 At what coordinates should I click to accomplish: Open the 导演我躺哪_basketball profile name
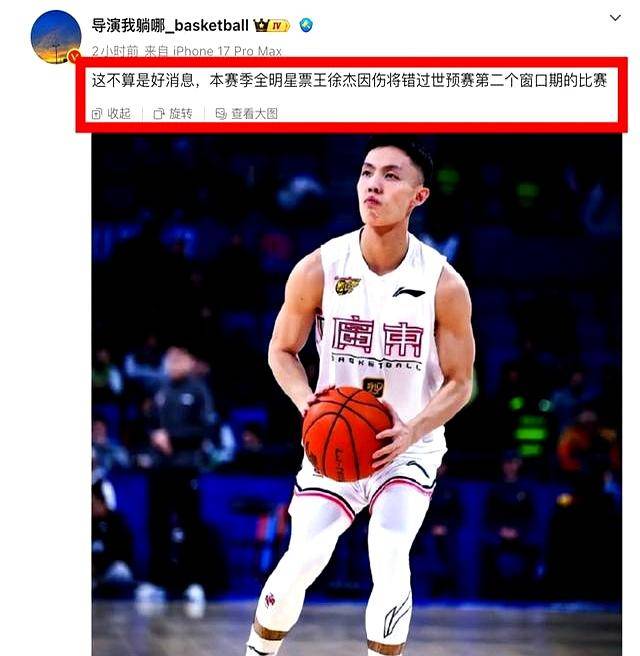(170, 26)
